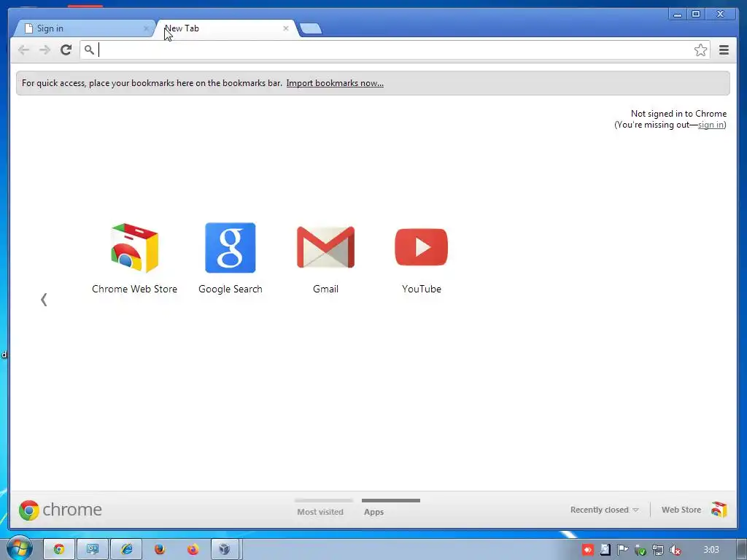Open Internet Explorer from the taskbar
The width and height of the screenshot is (747, 560).
pos(126,549)
